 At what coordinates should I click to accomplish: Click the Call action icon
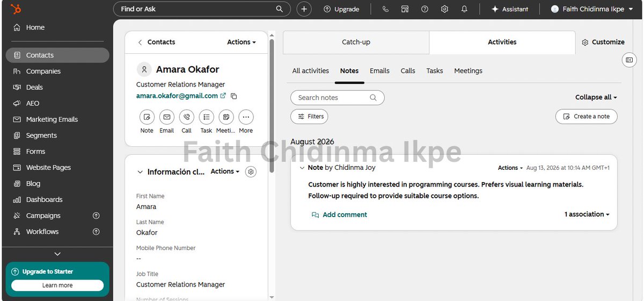[186, 117]
